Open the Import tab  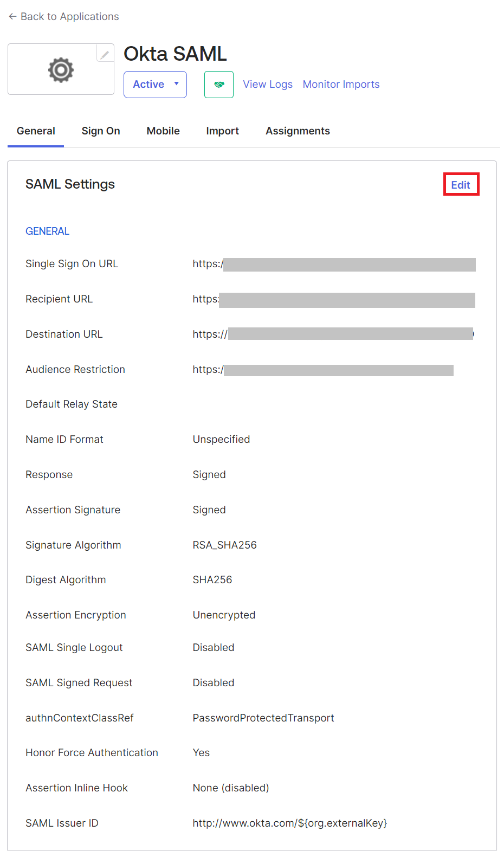(222, 131)
